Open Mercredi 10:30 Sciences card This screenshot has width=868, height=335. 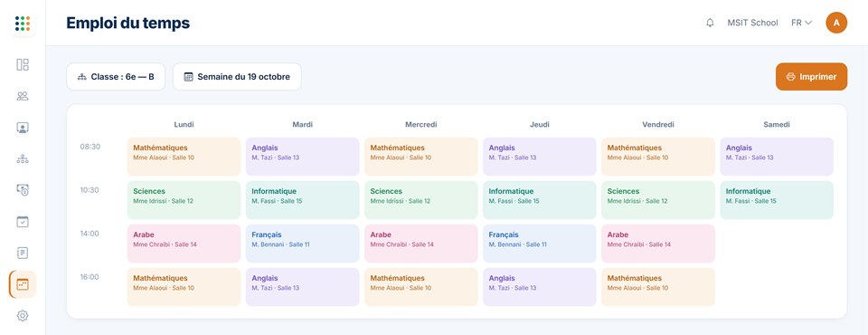click(420, 200)
